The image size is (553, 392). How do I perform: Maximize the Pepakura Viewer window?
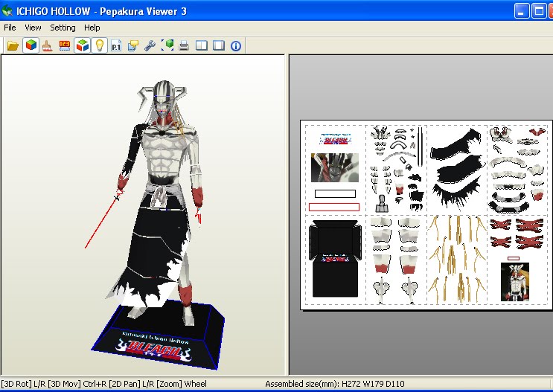[x=539, y=11]
